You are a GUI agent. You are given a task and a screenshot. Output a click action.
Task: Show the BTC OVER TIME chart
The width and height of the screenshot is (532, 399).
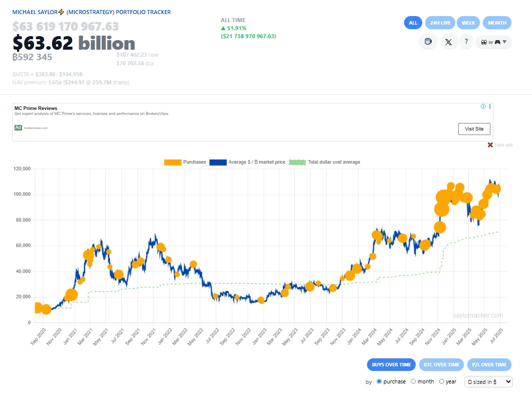tap(441, 365)
